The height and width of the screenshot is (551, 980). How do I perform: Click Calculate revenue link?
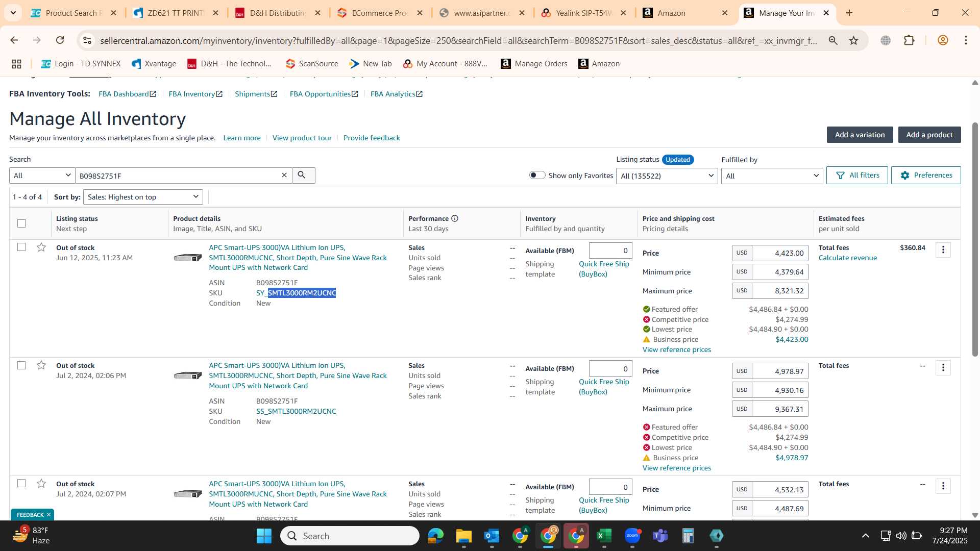tap(847, 258)
